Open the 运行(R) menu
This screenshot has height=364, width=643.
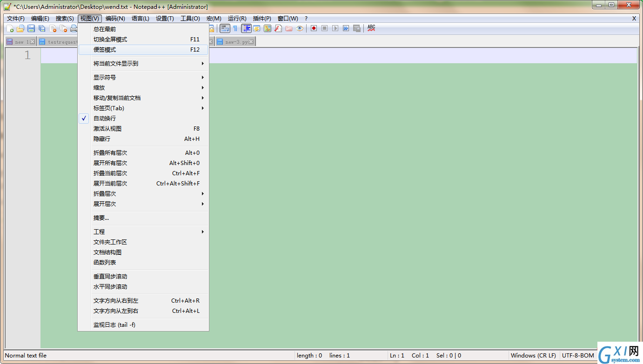[237, 19]
